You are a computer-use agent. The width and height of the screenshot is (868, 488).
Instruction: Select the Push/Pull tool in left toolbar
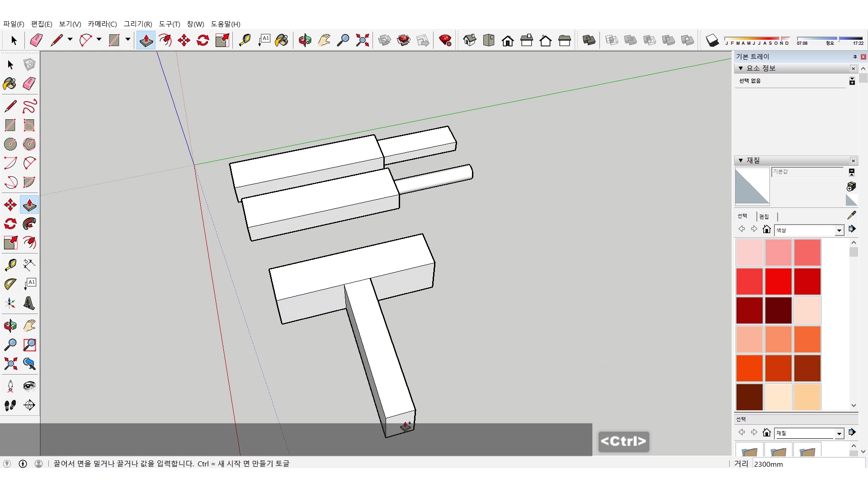point(29,205)
